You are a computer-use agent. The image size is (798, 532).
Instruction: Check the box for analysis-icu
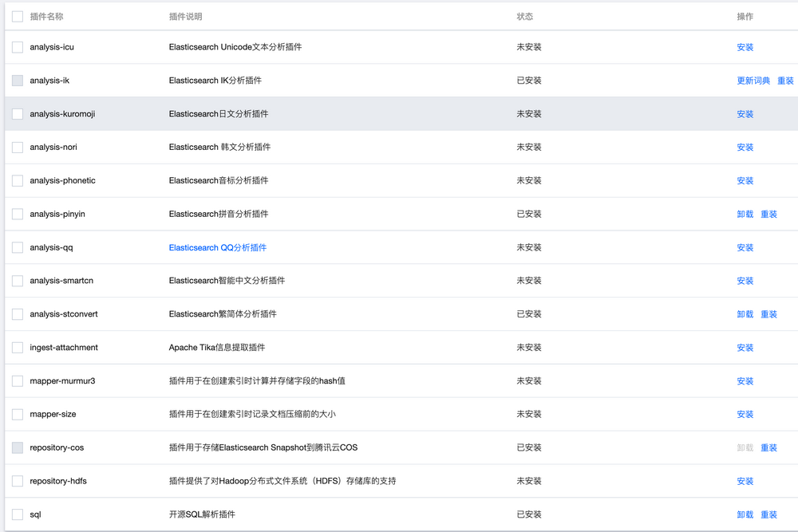[x=18, y=47]
